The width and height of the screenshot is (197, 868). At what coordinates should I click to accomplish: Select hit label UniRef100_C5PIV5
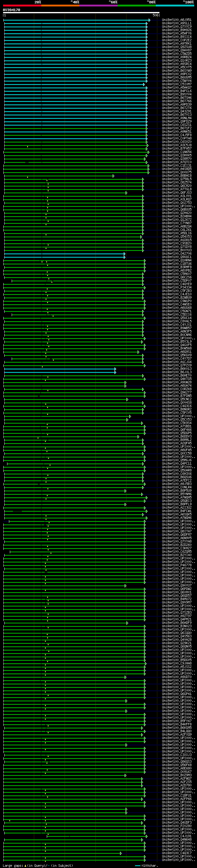[177, 413]
